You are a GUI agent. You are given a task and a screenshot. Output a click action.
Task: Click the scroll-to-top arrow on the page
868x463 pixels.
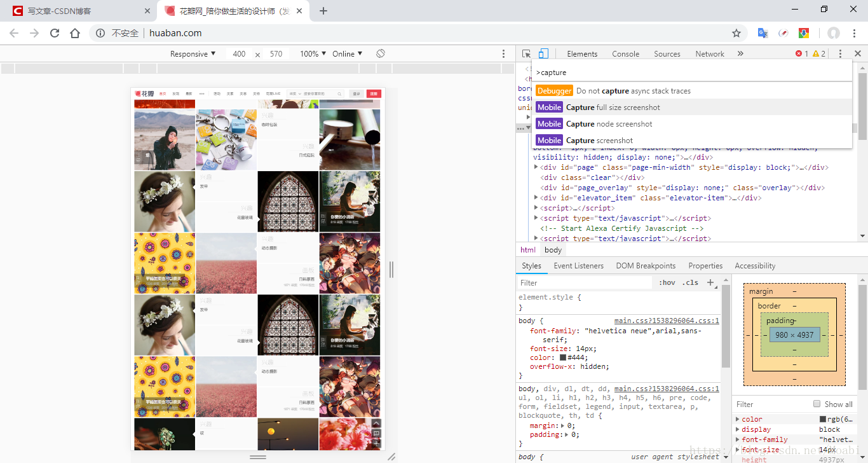click(376, 423)
